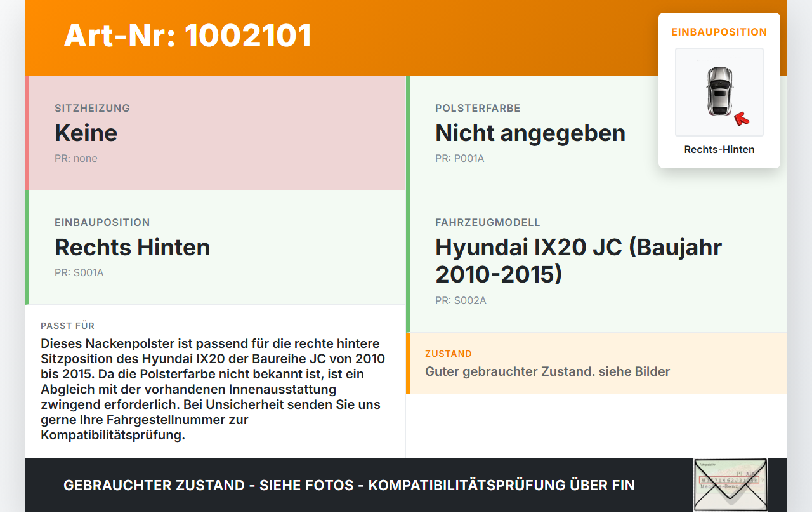The height and width of the screenshot is (513, 812).
Task: Click the 'Rechts Hinten' position value
Action: point(133,247)
